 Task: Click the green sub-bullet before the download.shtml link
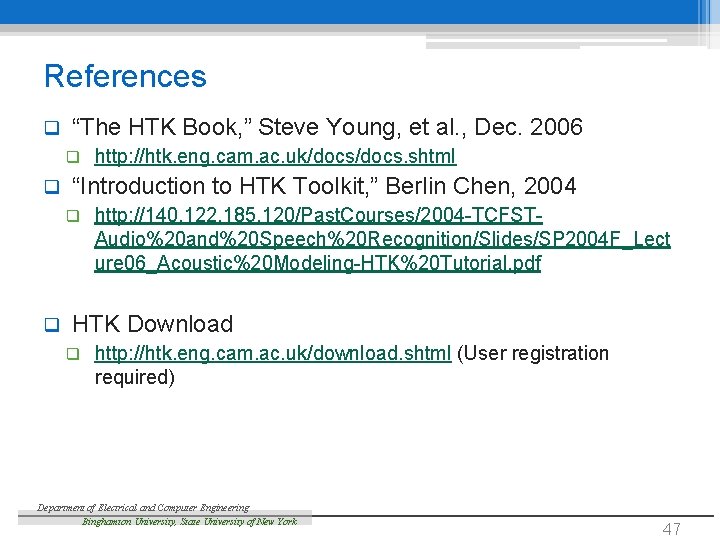pyautogui.click(x=73, y=354)
